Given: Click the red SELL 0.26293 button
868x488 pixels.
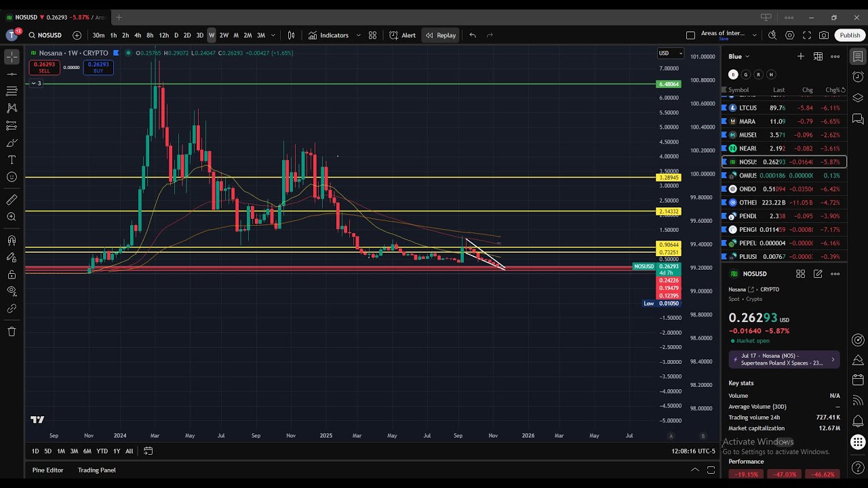Looking at the screenshot, I should [44, 67].
